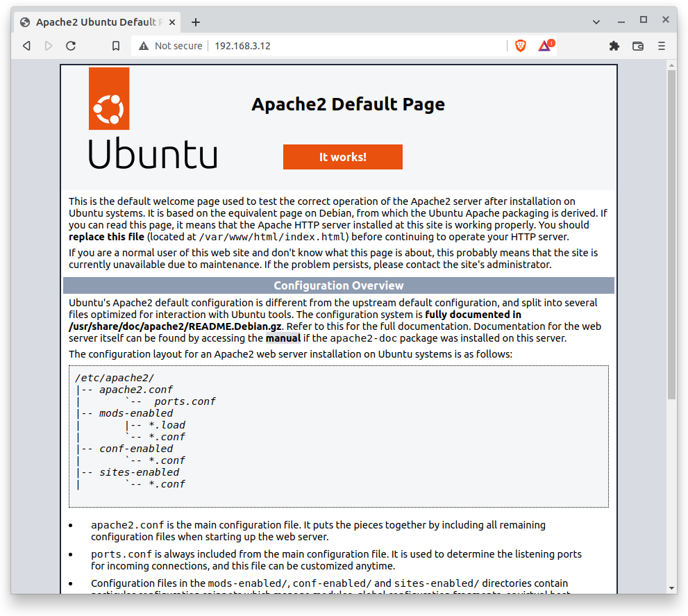Expand the tab search chevron dropdown
This screenshot has height=616, width=688.
tap(596, 22)
